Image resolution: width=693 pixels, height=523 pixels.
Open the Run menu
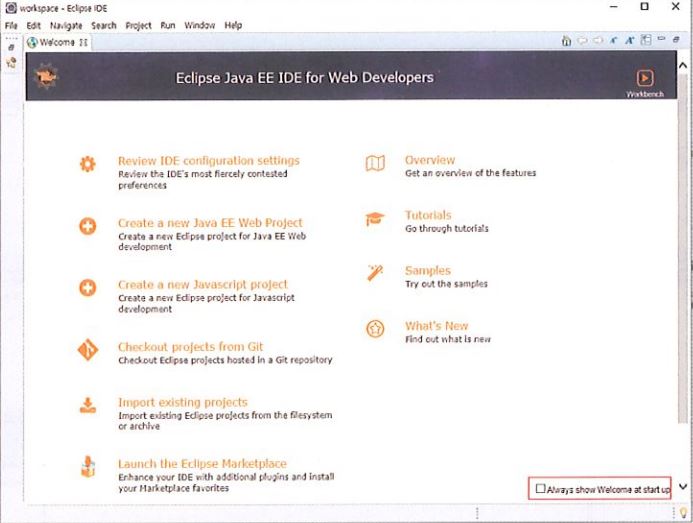tap(168, 26)
